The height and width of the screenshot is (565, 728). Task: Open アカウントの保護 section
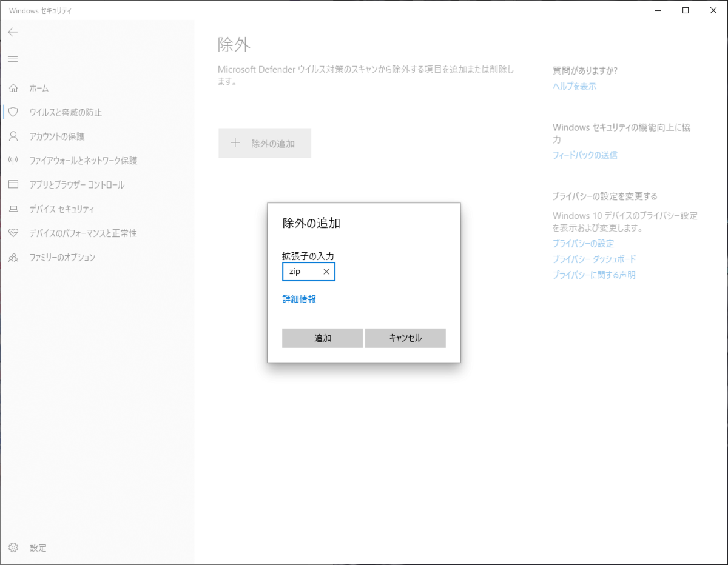pyautogui.click(x=57, y=136)
